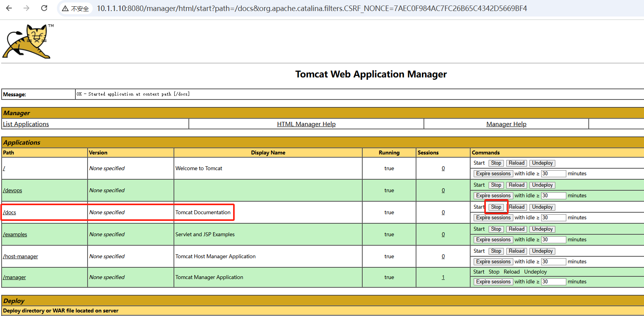Screen dimensions: 644x316
Task: Click the 'Running' column header
Action: pos(389,153)
